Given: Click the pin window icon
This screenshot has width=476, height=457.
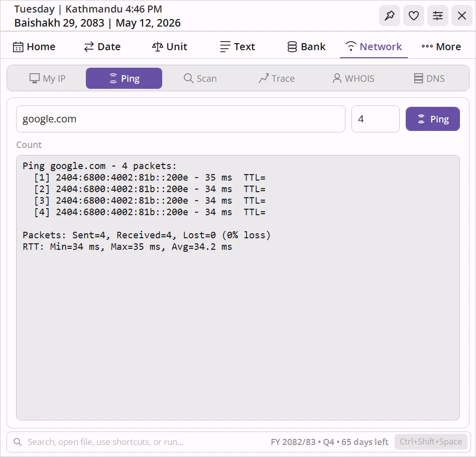Looking at the screenshot, I should 390,16.
